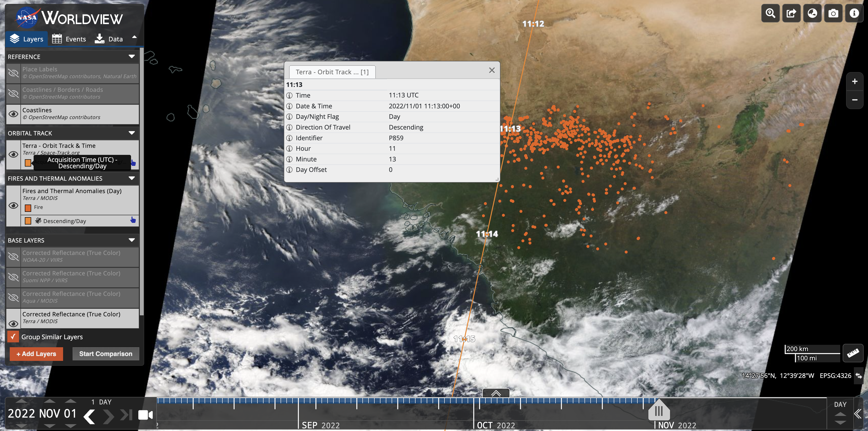Switch to the Events tab
This screenshot has width=868, height=431.
click(69, 39)
